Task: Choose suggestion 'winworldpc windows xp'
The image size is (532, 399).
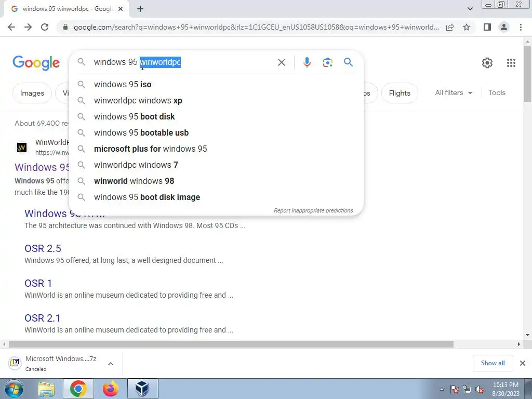Action: (217, 100)
